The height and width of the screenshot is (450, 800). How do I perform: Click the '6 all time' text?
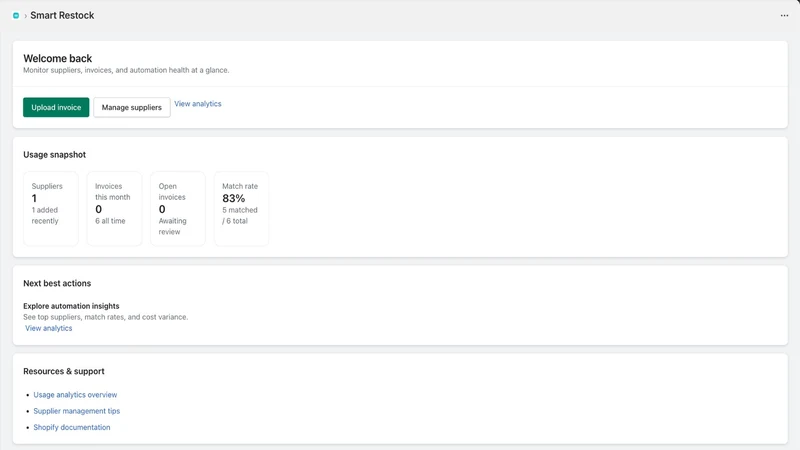click(110, 221)
